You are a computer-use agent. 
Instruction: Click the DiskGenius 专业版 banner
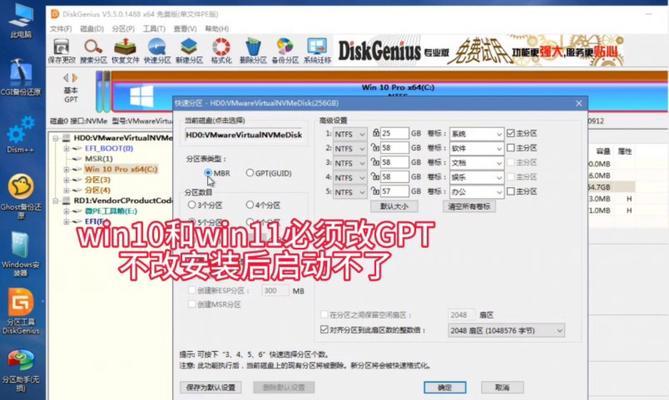[x=480, y=51]
